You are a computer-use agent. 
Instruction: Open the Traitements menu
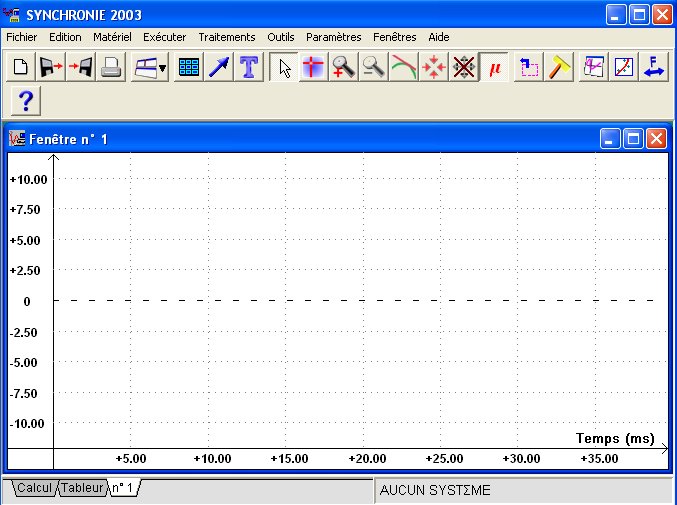click(x=227, y=37)
